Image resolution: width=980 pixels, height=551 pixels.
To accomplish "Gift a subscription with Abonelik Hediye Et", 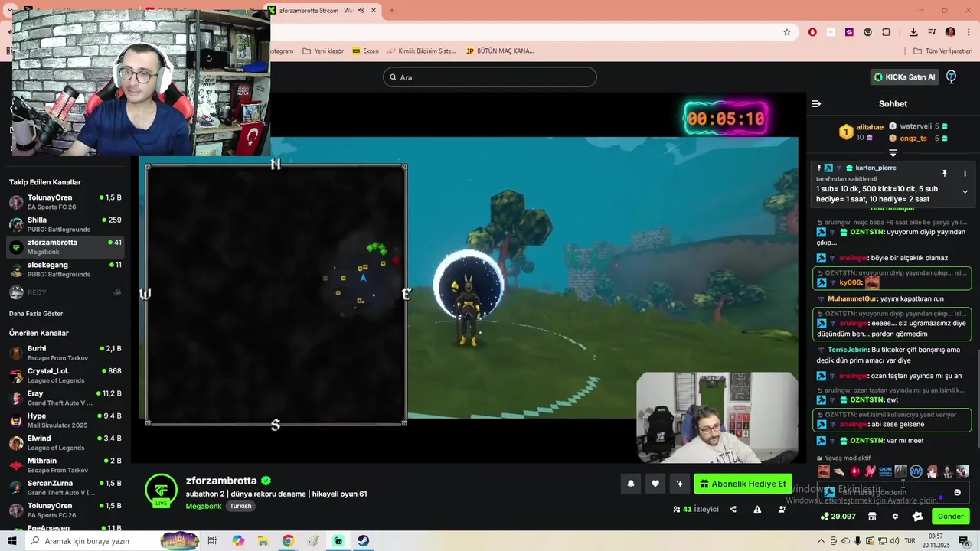I will (743, 484).
